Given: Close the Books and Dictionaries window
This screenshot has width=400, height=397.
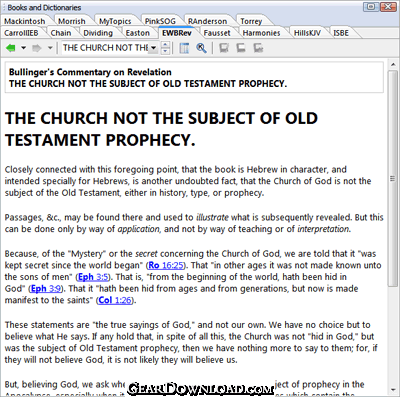Looking at the screenshot, I should click(x=388, y=7).
